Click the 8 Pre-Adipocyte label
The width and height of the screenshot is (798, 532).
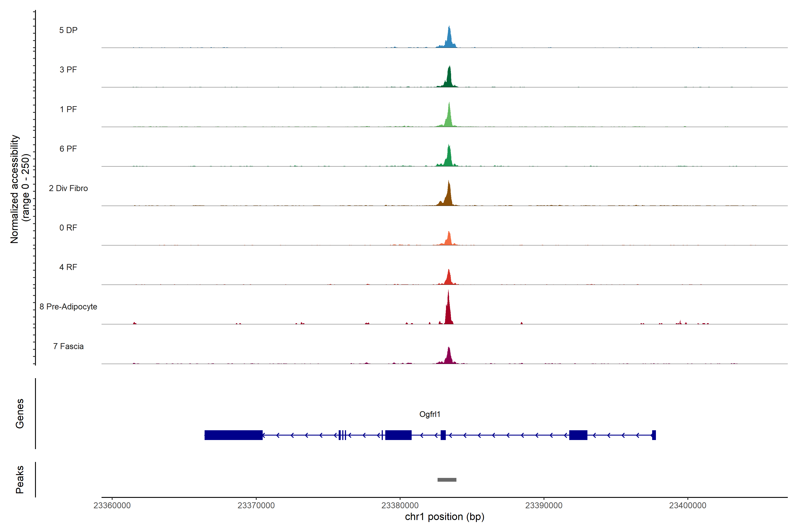point(68,307)
